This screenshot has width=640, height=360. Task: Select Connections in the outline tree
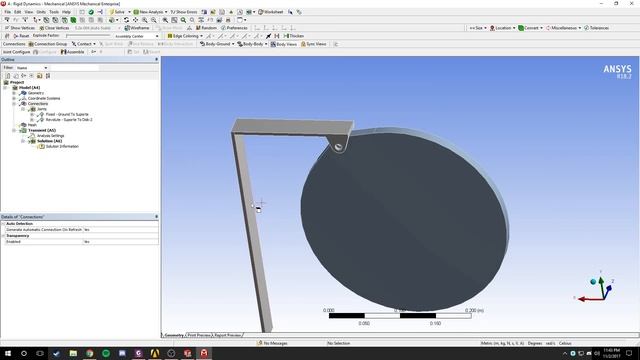click(x=38, y=104)
